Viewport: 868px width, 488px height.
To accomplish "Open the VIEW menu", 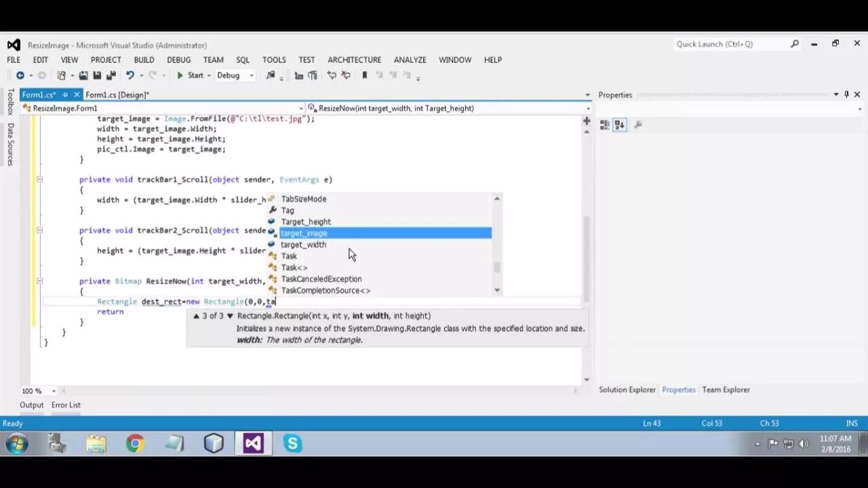I will click(69, 60).
